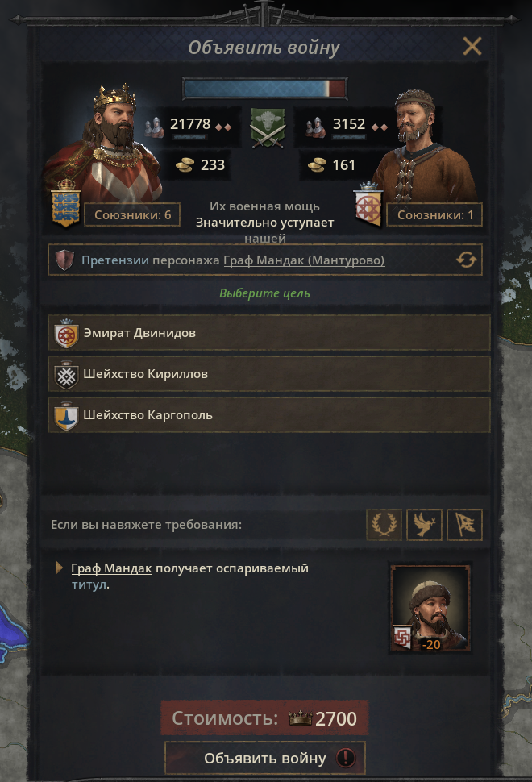Select the white peace dove outcome icon
The image size is (532, 782).
click(424, 525)
